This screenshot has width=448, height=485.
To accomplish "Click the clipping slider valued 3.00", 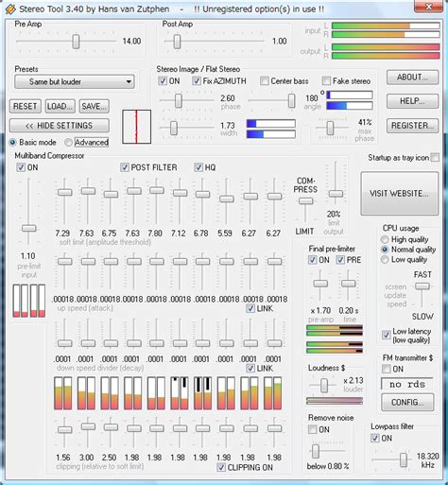I will pyautogui.click(x=88, y=426).
